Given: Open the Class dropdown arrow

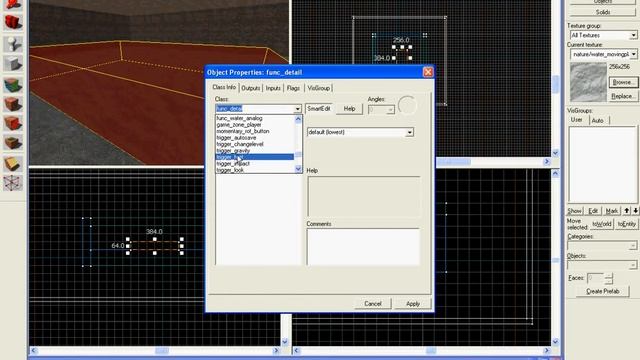Looking at the screenshot, I should tap(298, 109).
